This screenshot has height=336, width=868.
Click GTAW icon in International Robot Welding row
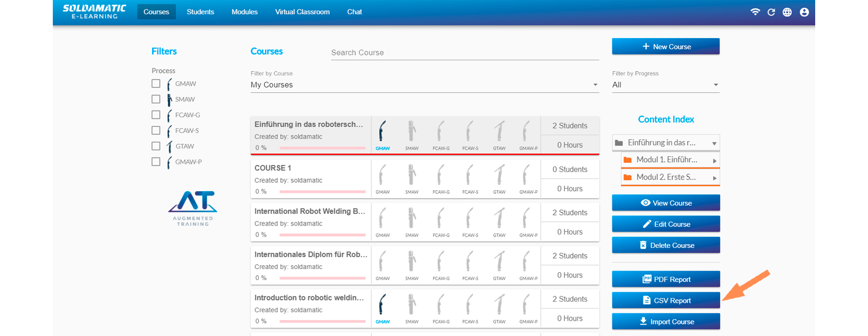(x=499, y=219)
